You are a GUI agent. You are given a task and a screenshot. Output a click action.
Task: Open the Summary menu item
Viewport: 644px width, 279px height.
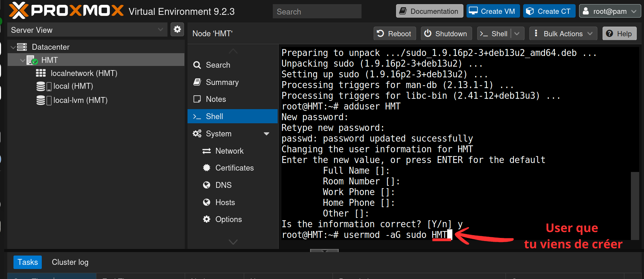pos(232,82)
